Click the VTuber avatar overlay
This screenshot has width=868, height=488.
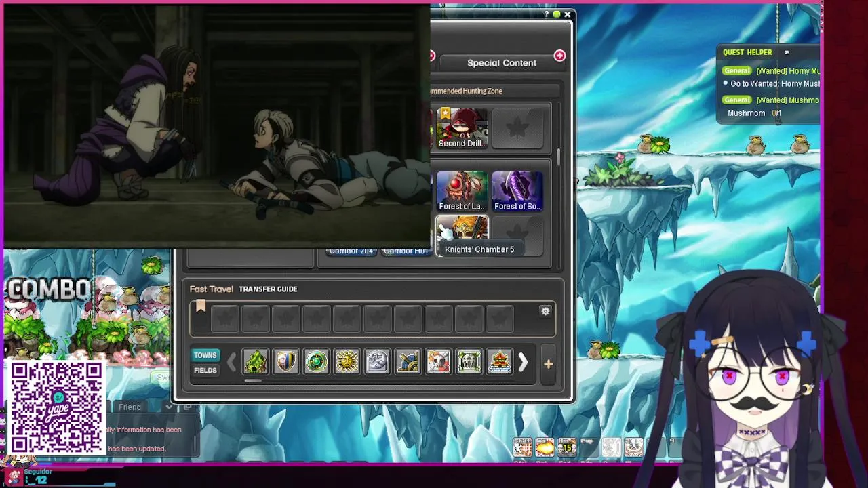click(753, 380)
